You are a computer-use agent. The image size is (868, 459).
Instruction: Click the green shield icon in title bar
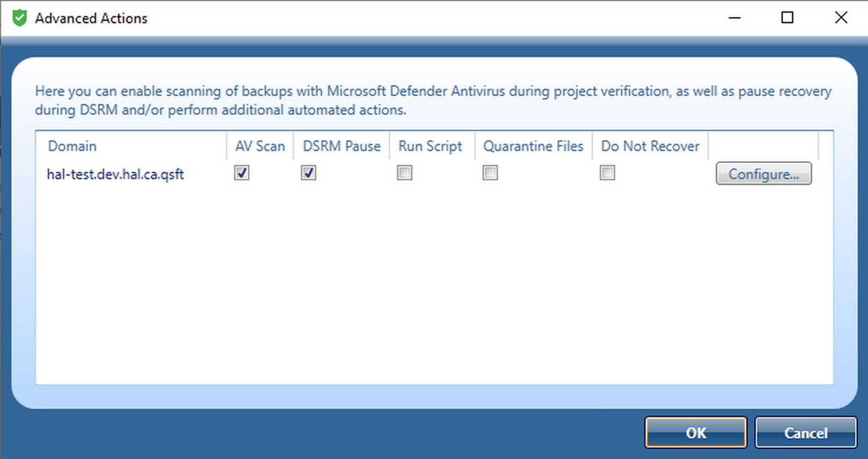pos(20,18)
